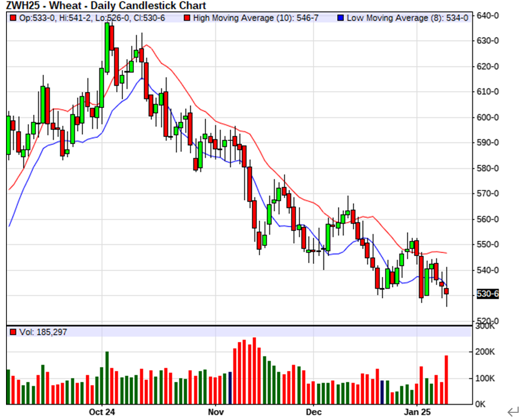Screen dimensions: 520x420
Task: Click the most recent red volume bar
Action: click(446, 380)
